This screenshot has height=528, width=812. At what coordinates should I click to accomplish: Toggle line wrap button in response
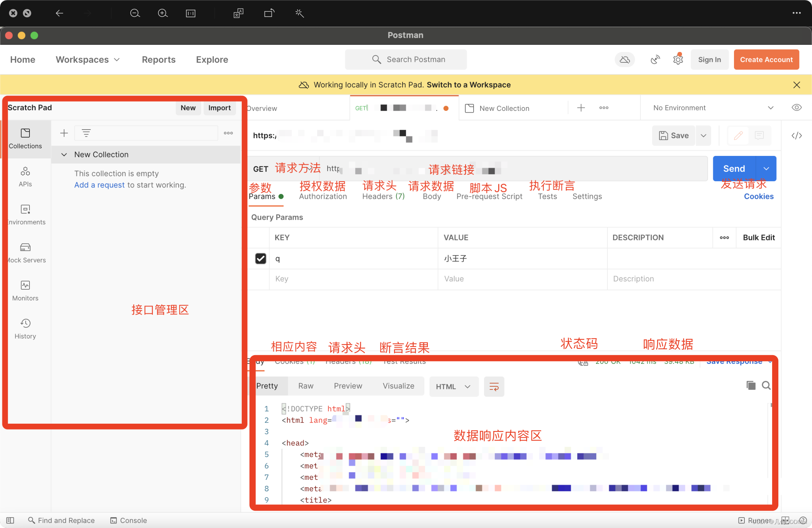coord(494,386)
